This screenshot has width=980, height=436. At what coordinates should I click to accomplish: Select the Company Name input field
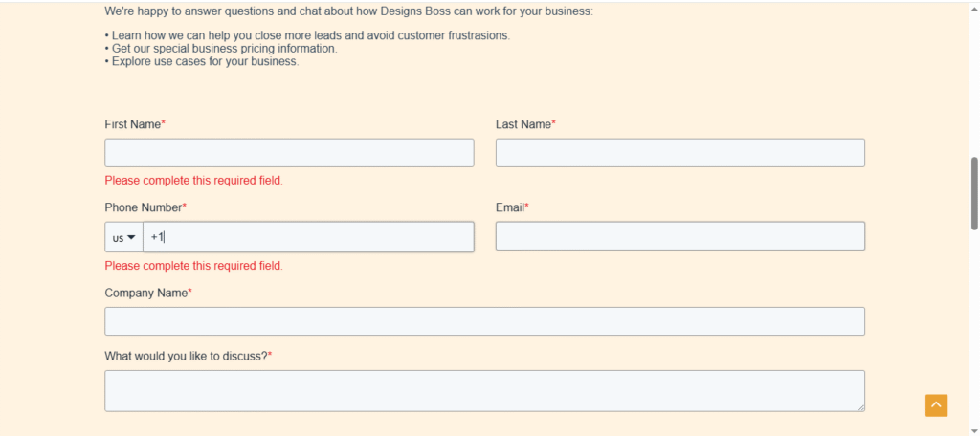(485, 321)
